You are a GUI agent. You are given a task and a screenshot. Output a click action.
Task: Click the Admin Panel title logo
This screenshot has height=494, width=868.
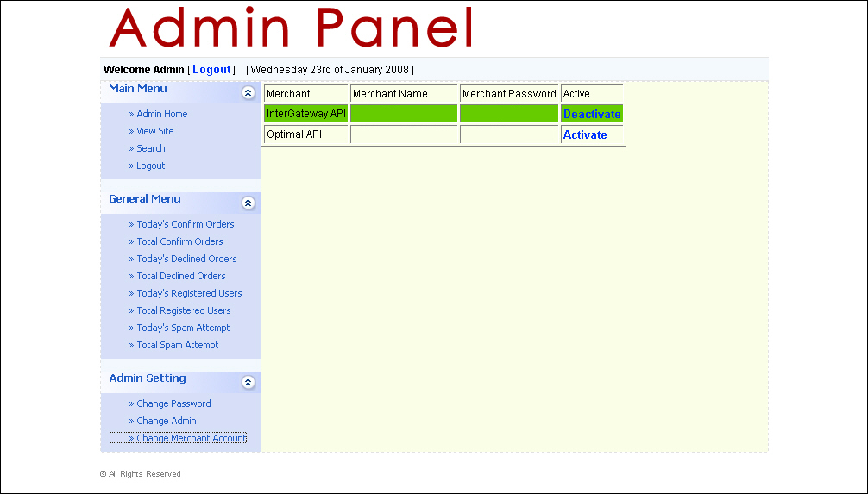[291, 27]
